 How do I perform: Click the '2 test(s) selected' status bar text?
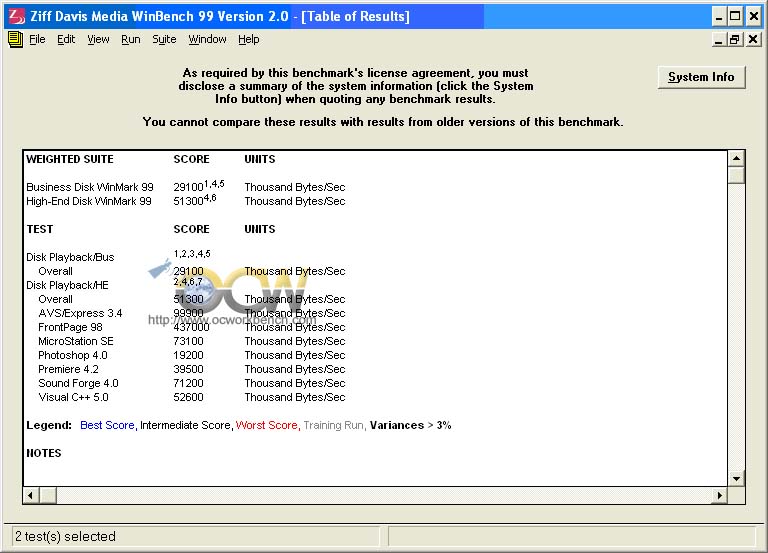(65, 536)
